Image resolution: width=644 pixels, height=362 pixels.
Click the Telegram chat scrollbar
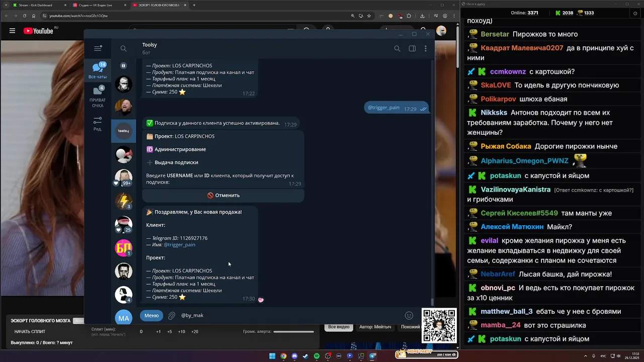[x=432, y=302]
